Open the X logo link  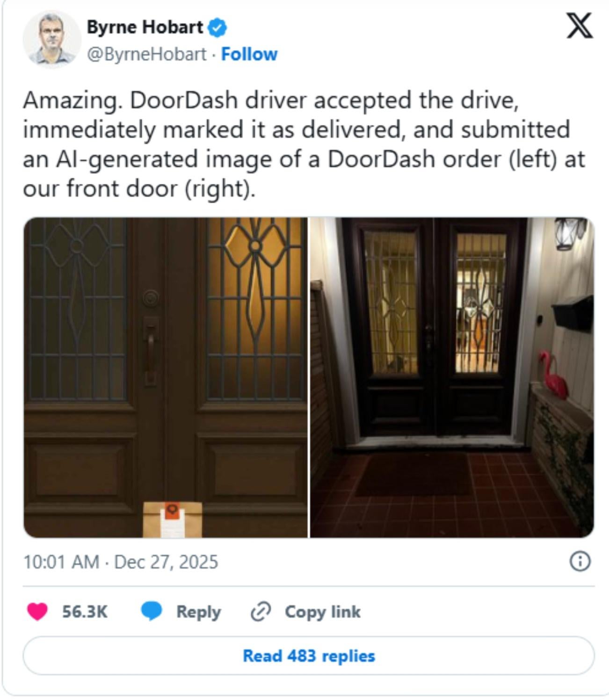coord(580,26)
